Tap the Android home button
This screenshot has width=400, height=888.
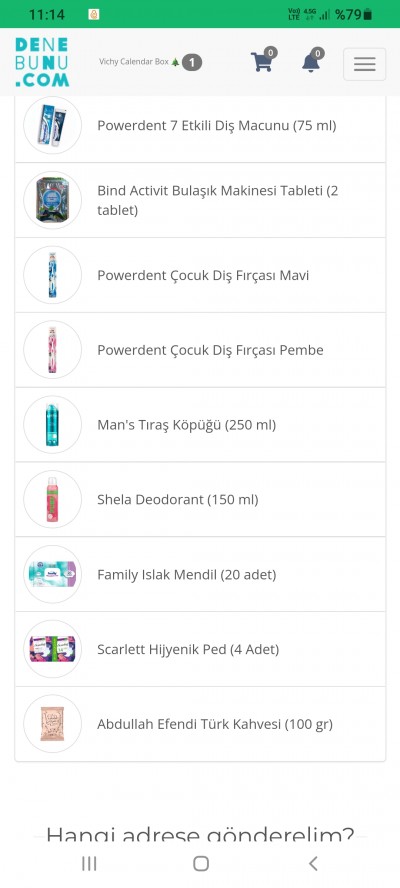(201, 863)
